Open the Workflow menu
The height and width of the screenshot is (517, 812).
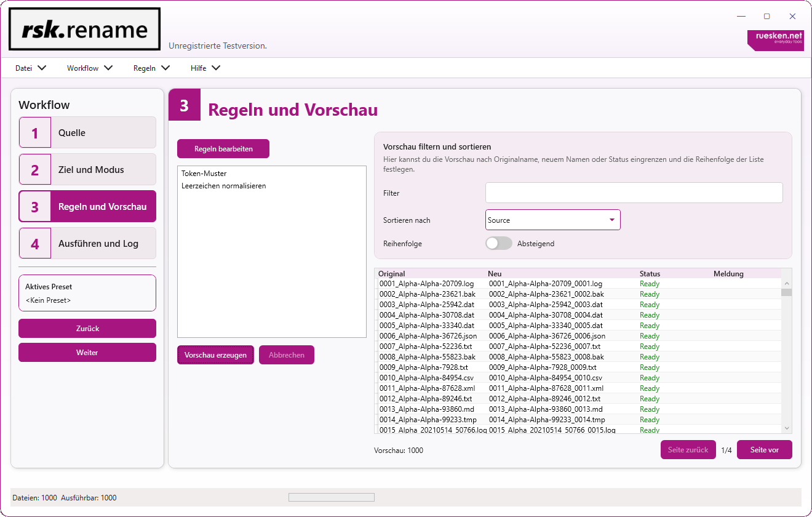click(x=89, y=68)
